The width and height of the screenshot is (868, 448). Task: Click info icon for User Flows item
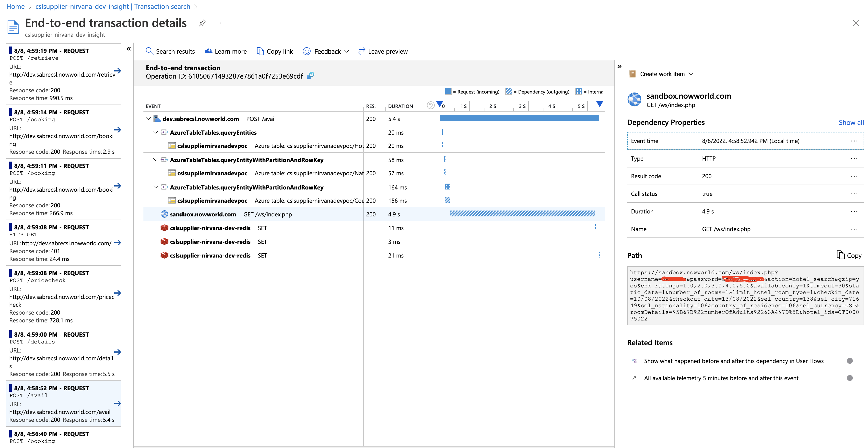click(850, 361)
